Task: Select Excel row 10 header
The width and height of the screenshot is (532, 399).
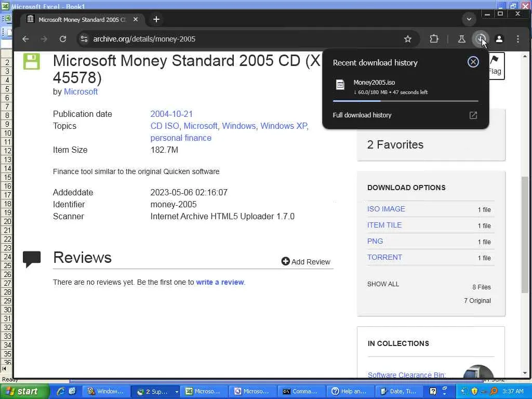Action: click(x=7, y=133)
